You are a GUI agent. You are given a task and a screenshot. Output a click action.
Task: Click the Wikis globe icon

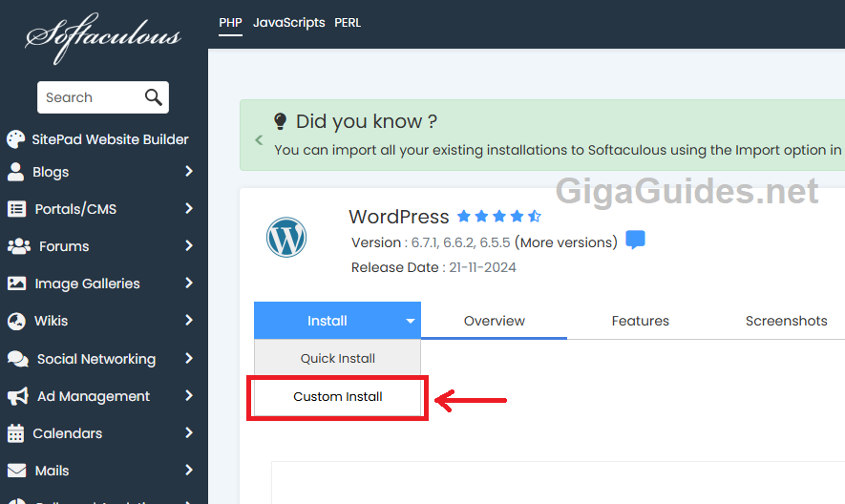(x=16, y=321)
